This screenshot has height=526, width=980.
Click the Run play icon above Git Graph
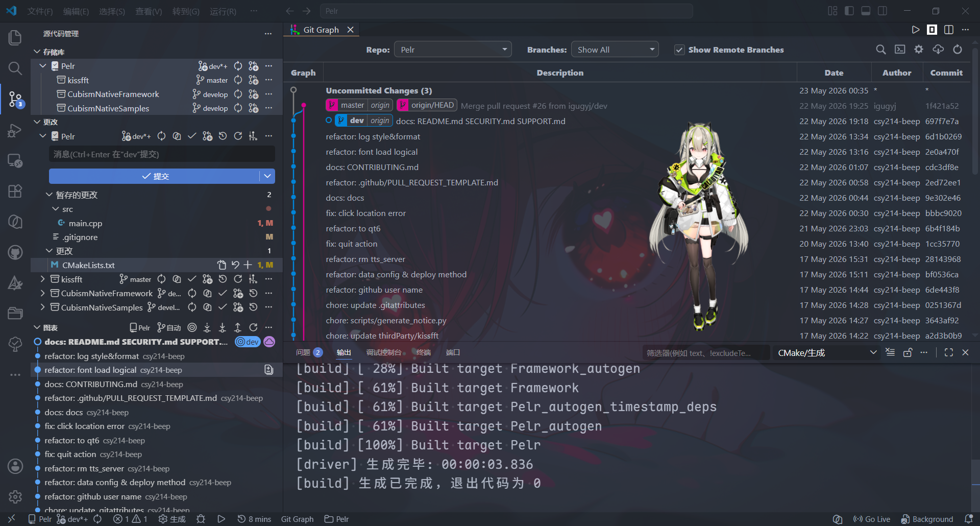916,30
